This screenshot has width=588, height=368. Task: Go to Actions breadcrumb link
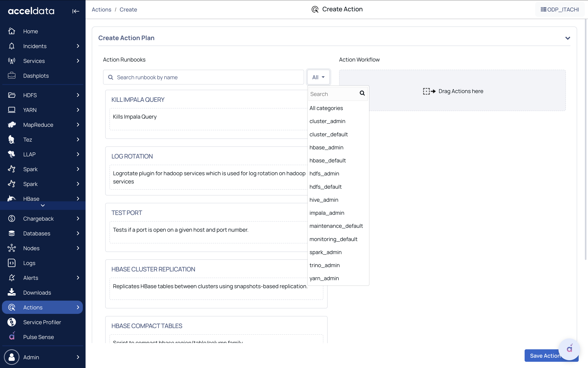[101, 10]
